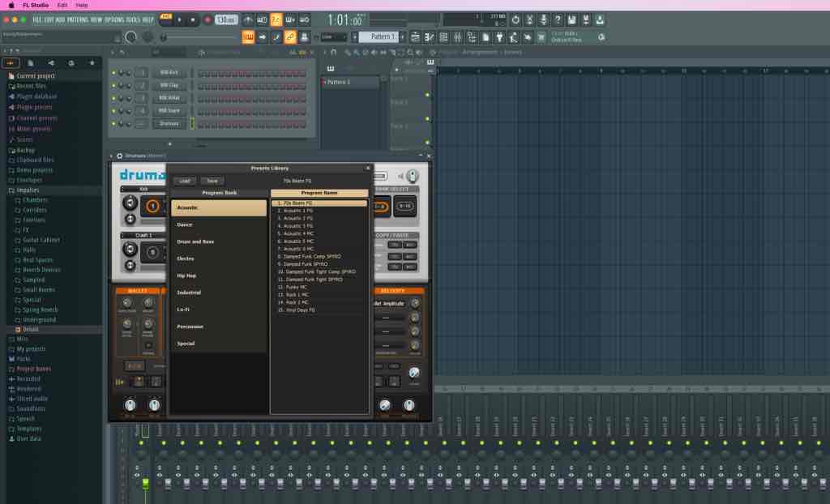Click the Drumaxx channel button
830x504 pixels.
[169, 123]
